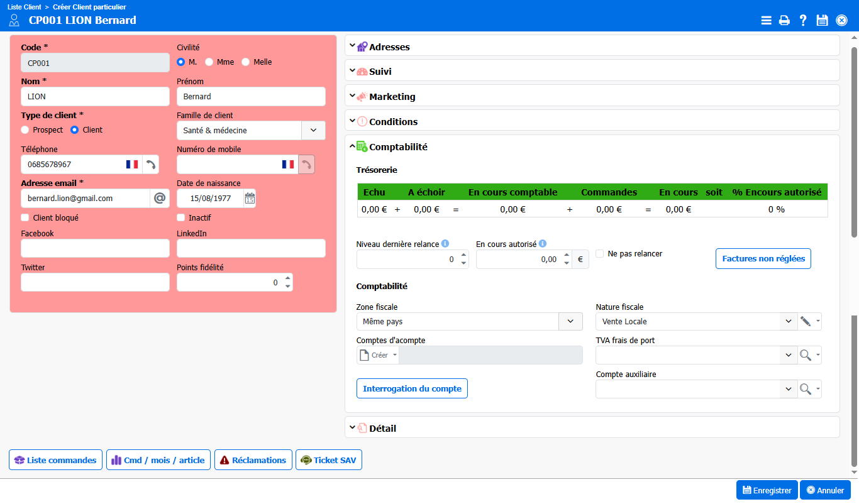Check the Client bloqué checkbox
The width and height of the screenshot is (859, 504).
point(25,217)
